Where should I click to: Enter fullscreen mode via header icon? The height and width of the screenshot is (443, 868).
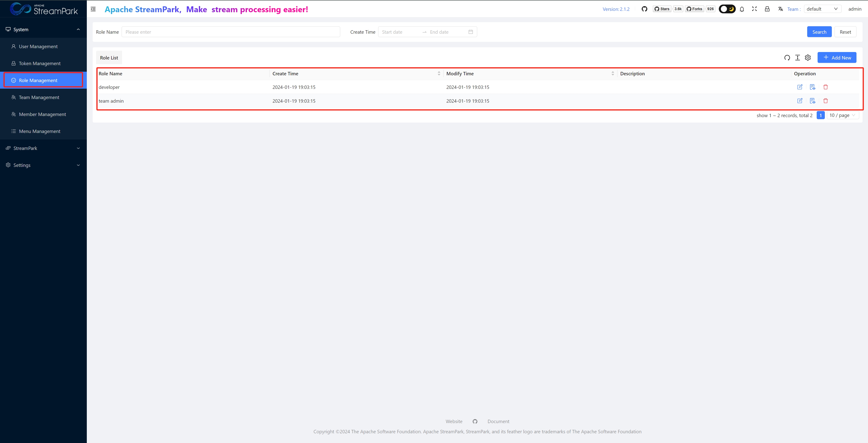pos(755,9)
